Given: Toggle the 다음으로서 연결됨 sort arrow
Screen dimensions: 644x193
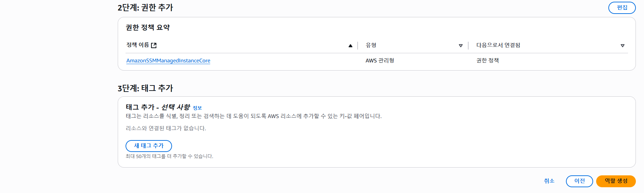Looking at the screenshot, I should [623, 45].
